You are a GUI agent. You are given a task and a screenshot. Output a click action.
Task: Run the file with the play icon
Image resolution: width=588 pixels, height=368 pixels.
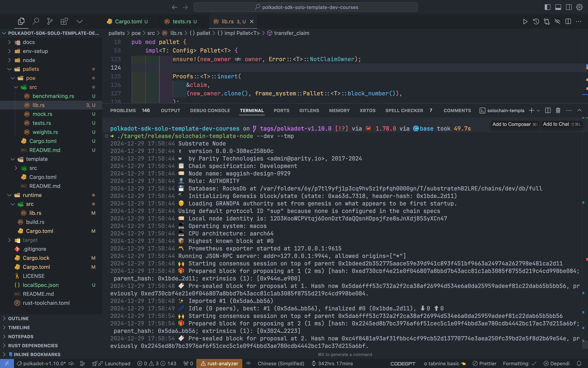point(525,21)
